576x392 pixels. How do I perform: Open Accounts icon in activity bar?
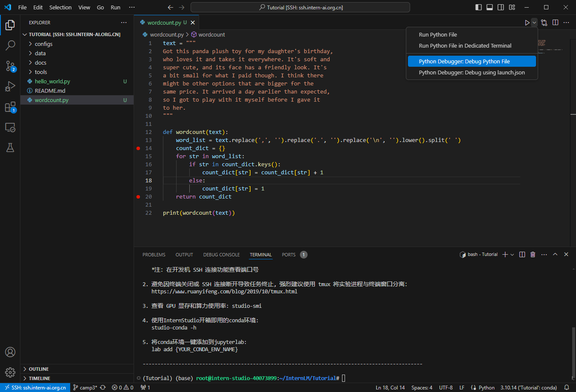click(x=10, y=352)
